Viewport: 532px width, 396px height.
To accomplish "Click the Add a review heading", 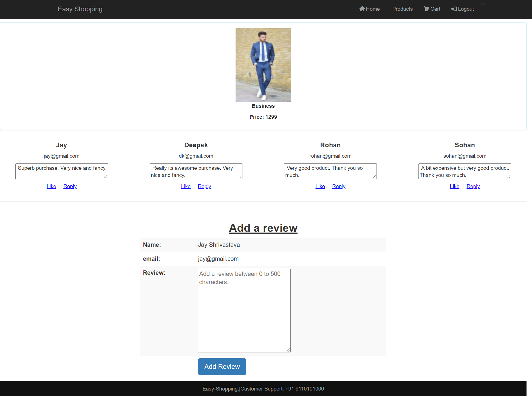I will [x=263, y=228].
